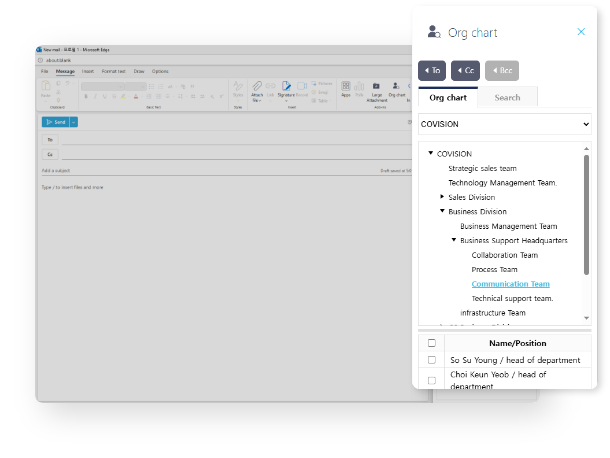Click the Attach file paperclip icon
The image size is (610, 458).
(257, 87)
